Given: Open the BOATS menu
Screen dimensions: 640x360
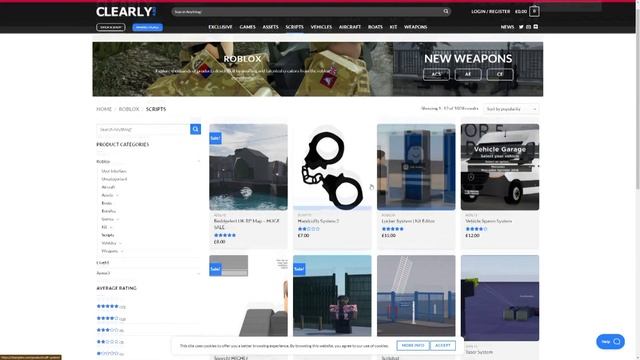Looking at the screenshot, I should pos(375,27).
